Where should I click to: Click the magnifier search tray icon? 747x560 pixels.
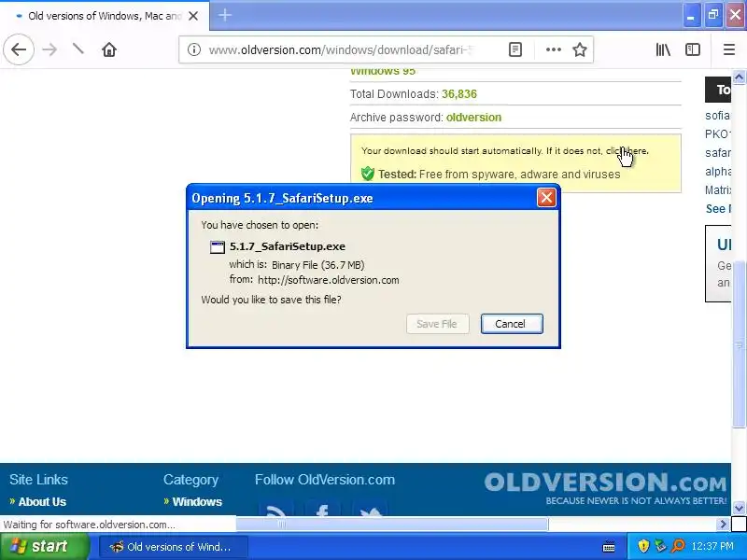point(678,546)
